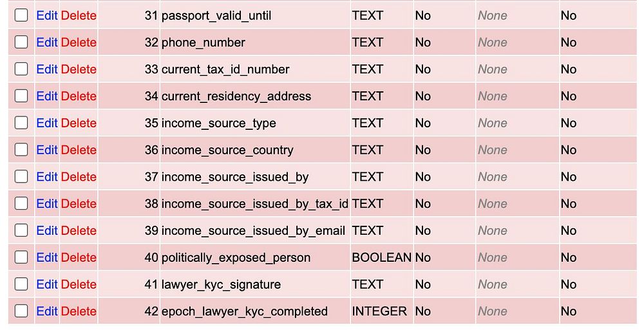
Task: Delete the phone_number column
Action: [x=79, y=42]
